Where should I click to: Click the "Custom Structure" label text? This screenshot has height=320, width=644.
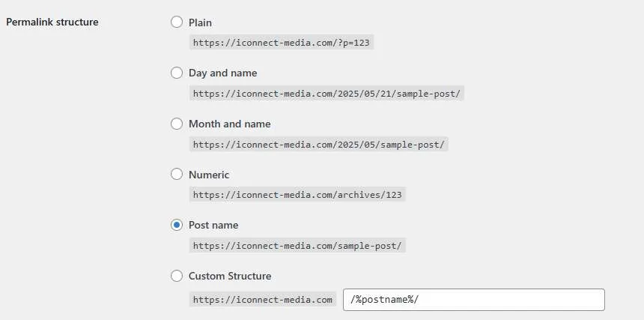[230, 276]
